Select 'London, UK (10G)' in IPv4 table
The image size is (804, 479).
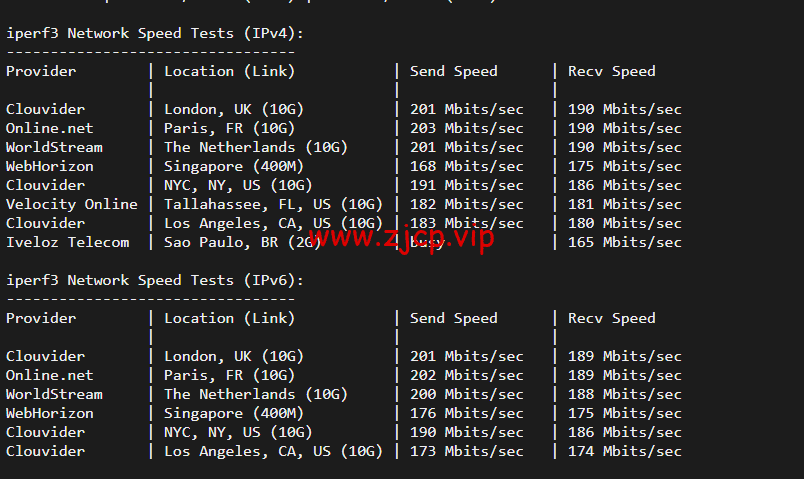pyautogui.click(x=234, y=109)
